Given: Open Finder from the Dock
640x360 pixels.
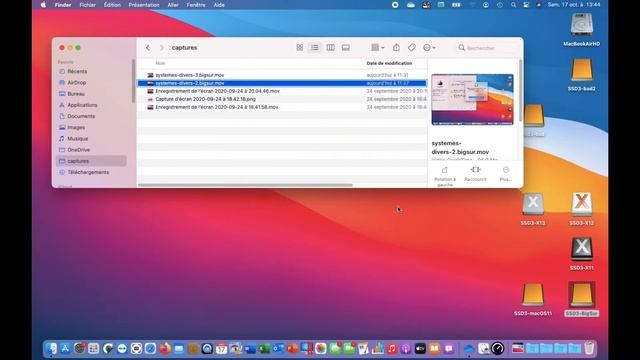Looking at the screenshot, I should (x=51, y=349).
